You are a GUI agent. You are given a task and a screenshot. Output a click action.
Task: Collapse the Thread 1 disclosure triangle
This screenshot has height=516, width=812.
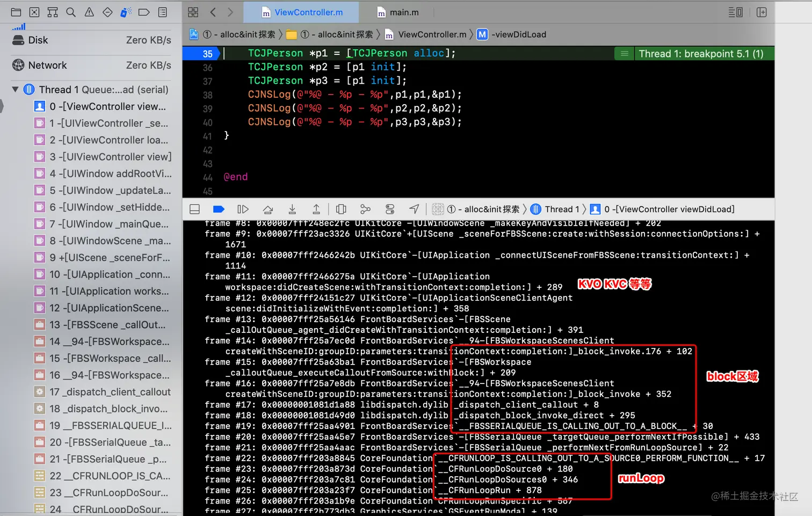[x=15, y=90]
